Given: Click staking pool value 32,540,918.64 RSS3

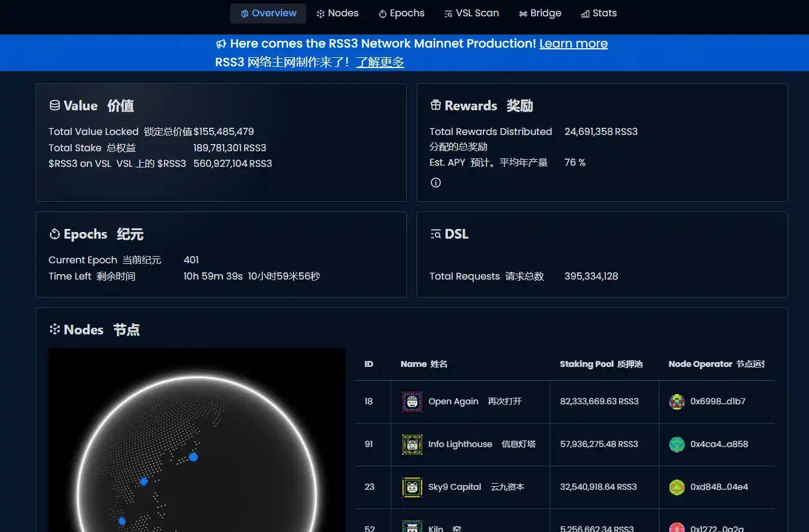Looking at the screenshot, I should tap(599, 487).
